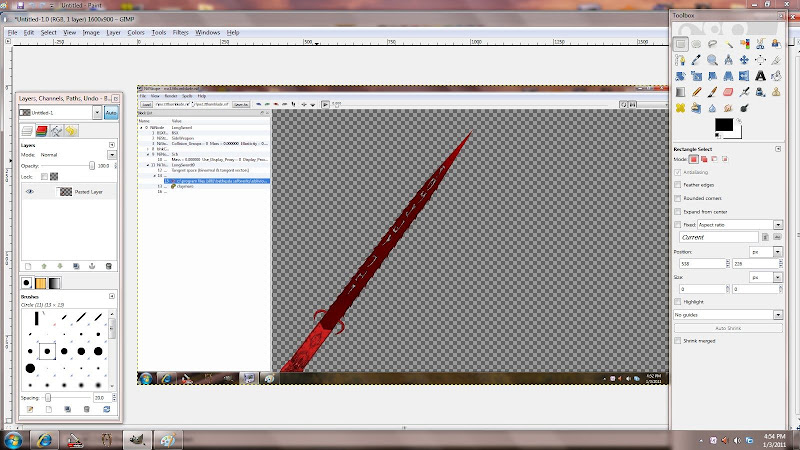Pick the Eraser tool

(x=728, y=90)
